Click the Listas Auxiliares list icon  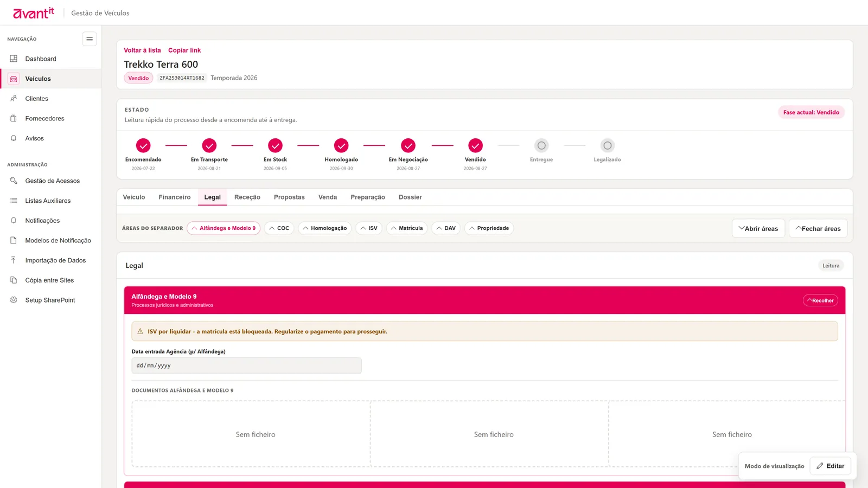14,201
